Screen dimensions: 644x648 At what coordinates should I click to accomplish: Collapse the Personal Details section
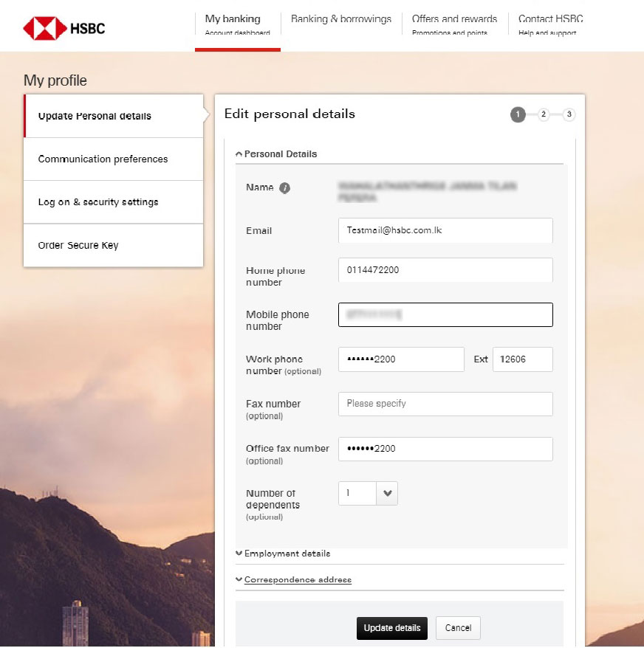[x=276, y=154]
